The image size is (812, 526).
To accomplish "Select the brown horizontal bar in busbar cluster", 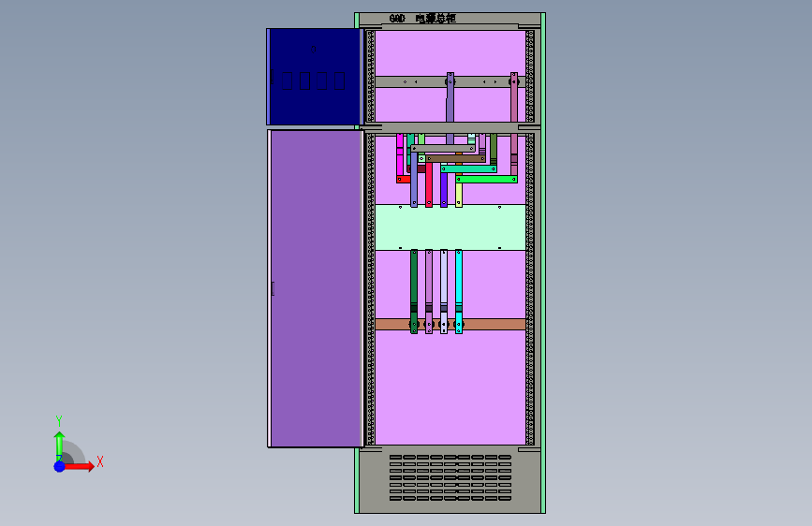I will click(x=456, y=158).
